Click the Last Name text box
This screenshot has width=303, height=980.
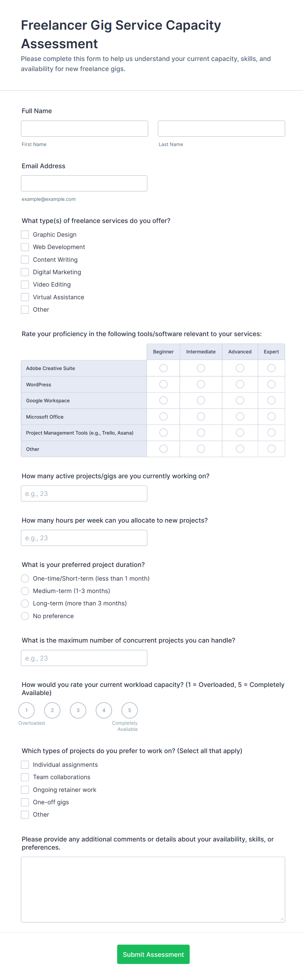221,128
